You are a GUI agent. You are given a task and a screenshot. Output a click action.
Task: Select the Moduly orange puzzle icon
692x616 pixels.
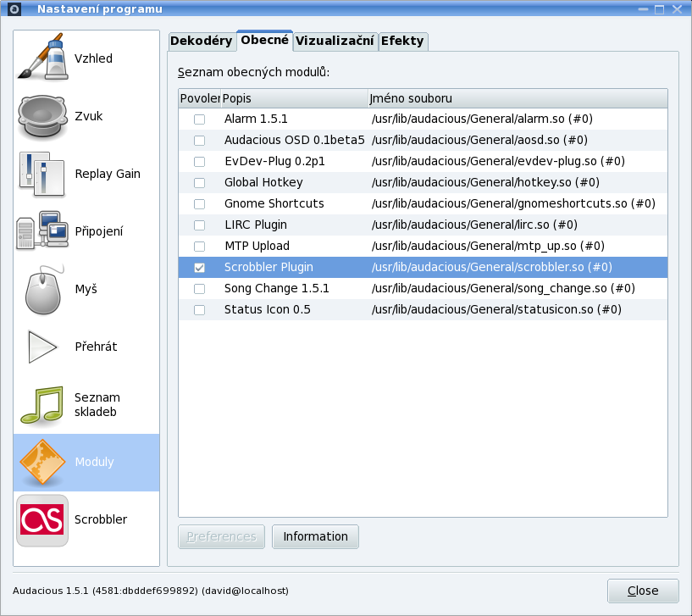[42, 462]
